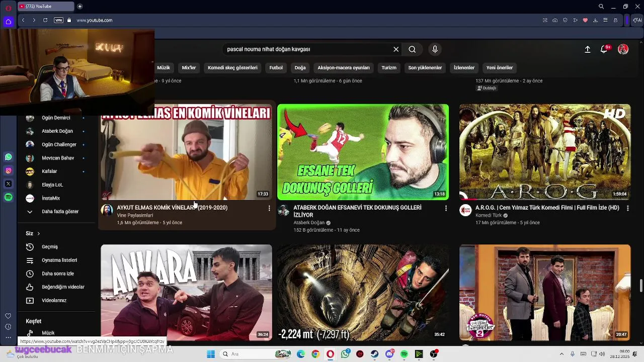Select Yeni öneriler chip
This screenshot has height=362, width=644.
tap(500, 68)
